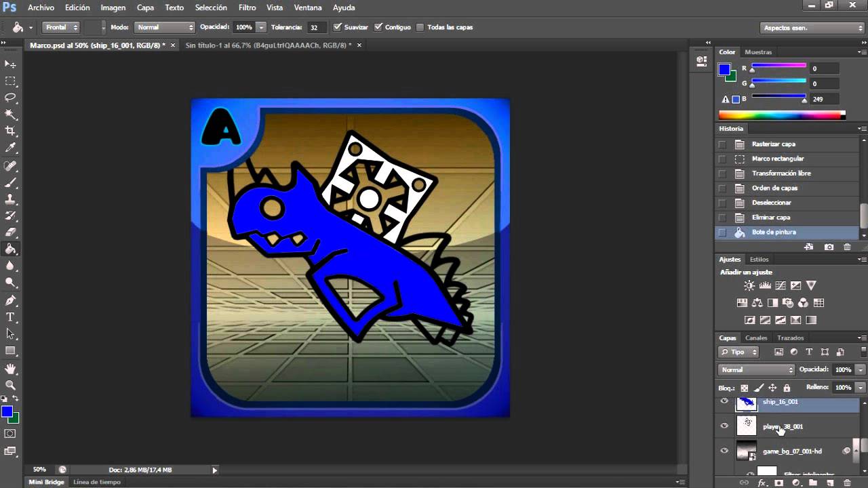868x488 pixels.
Task: Add a Curves adjustment
Action: tap(781, 285)
